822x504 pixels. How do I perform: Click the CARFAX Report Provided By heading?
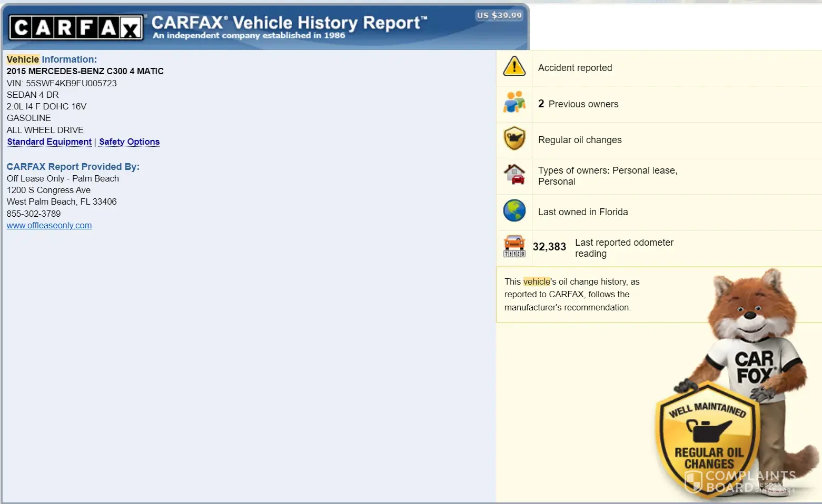73,167
